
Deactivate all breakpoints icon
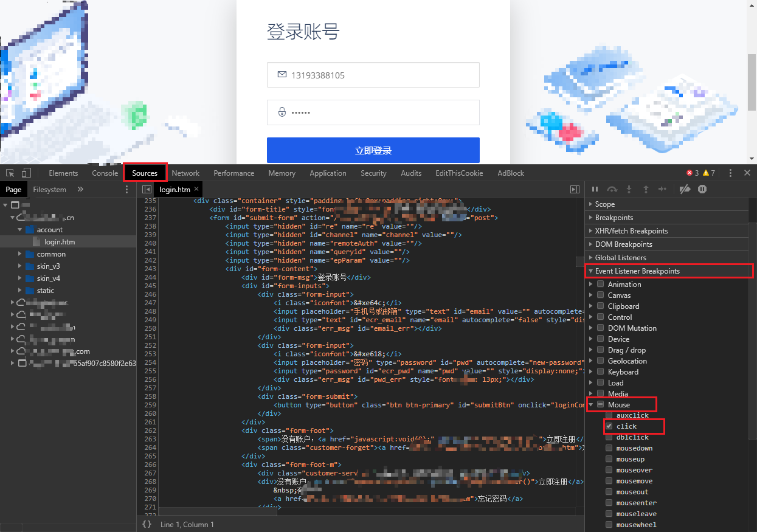pyautogui.click(x=685, y=190)
